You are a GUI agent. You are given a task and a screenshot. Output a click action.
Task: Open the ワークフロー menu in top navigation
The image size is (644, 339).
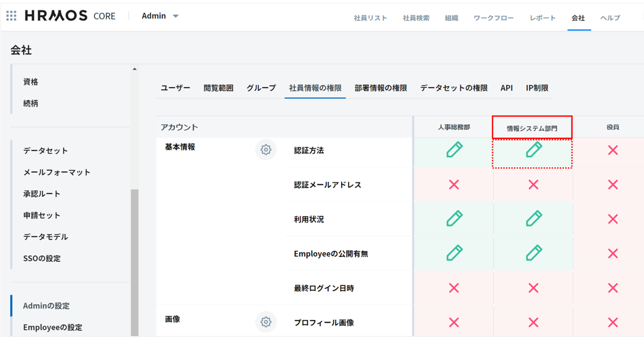click(493, 18)
